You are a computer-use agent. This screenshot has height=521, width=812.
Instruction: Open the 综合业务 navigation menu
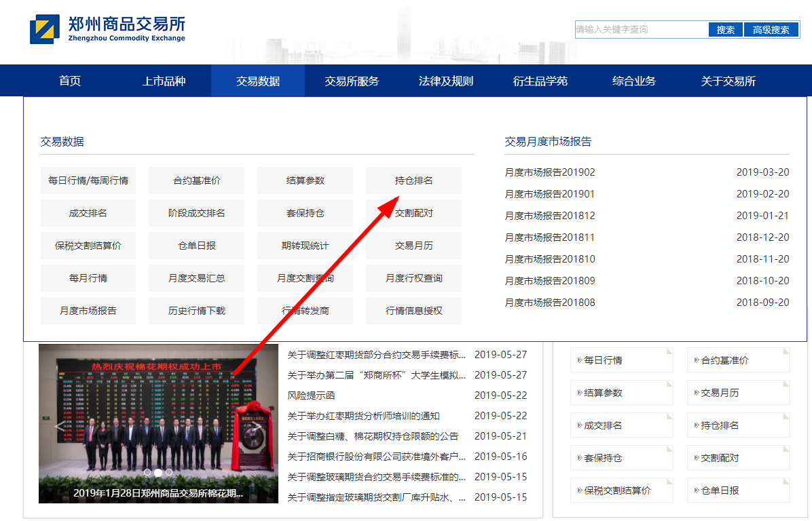coord(634,81)
